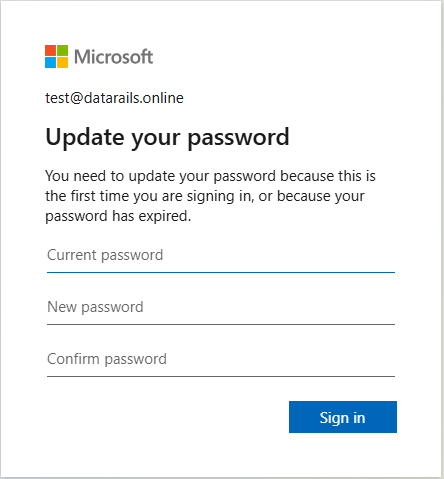
Task: Select the test@datarails.online account label
Action: [x=114, y=98]
